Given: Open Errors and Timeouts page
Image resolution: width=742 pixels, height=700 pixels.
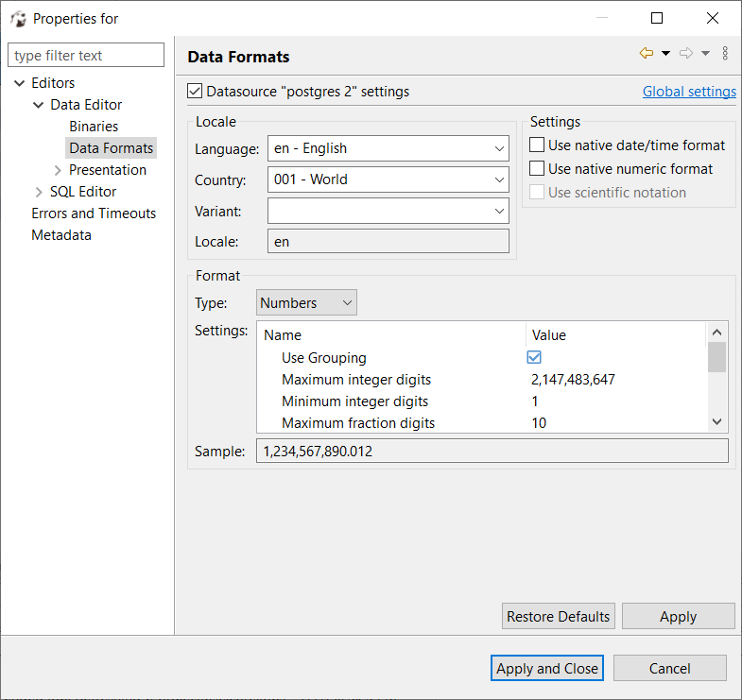Looking at the screenshot, I should [94, 213].
